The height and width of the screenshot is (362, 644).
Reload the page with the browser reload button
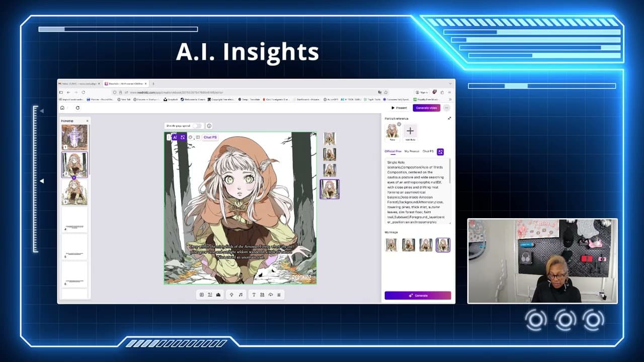coord(84,93)
